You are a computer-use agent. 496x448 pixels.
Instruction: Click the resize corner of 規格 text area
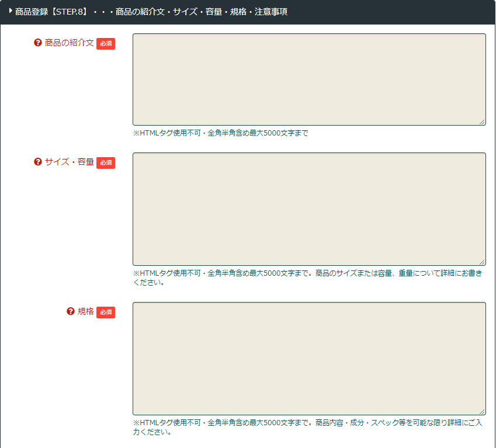(x=483, y=412)
